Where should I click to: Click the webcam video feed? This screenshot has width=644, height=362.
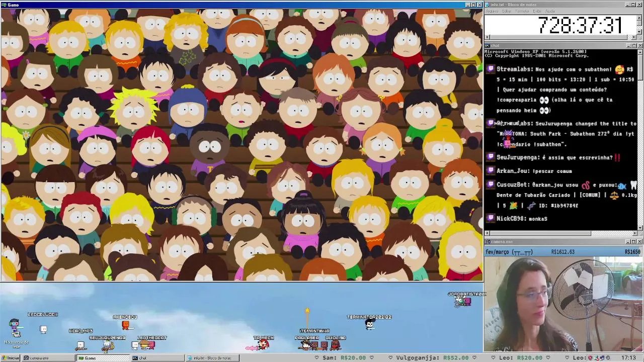click(563, 304)
